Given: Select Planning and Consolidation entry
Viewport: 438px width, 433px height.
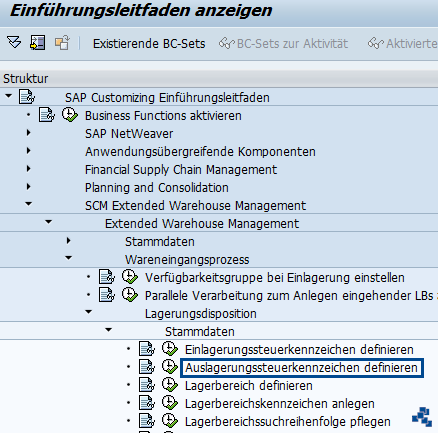Looking at the screenshot, I should 157,188.
